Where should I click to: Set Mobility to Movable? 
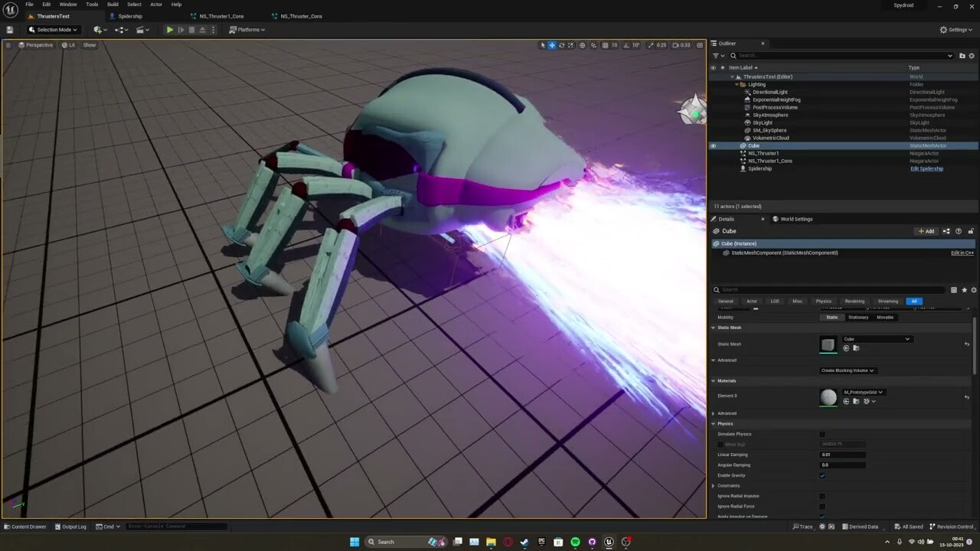[x=885, y=317]
